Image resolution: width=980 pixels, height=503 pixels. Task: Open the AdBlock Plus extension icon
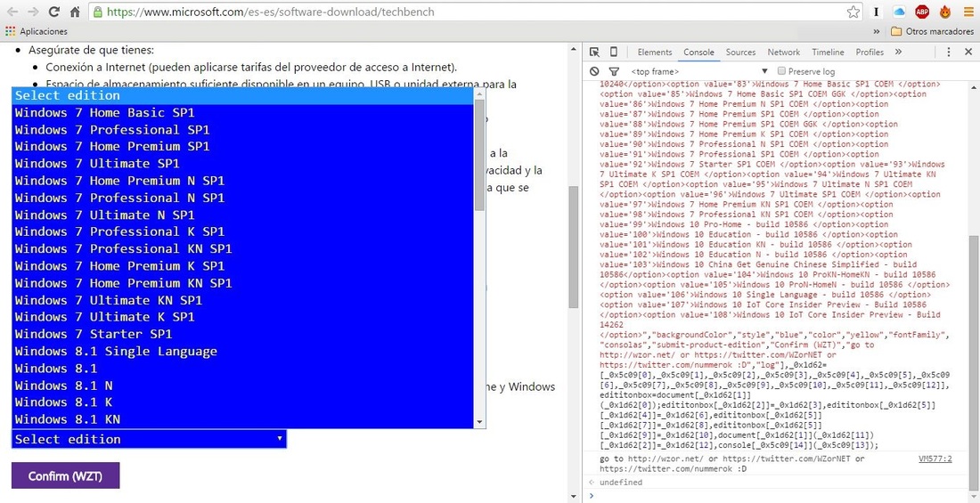922,12
